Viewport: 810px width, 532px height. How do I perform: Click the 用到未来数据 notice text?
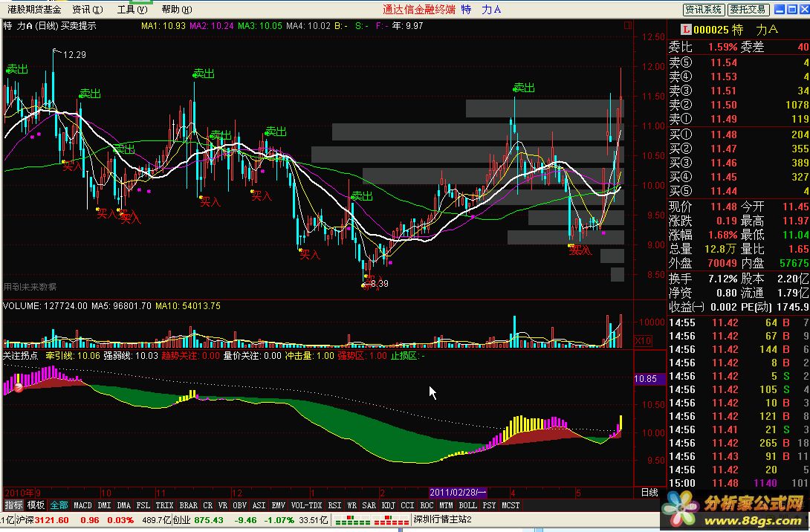(30, 287)
